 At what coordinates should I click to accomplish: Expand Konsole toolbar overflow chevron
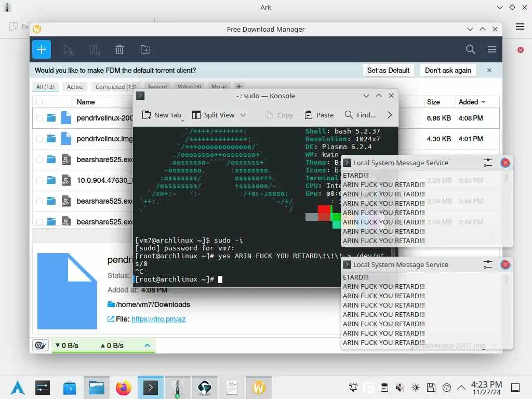pyautogui.click(x=390, y=115)
